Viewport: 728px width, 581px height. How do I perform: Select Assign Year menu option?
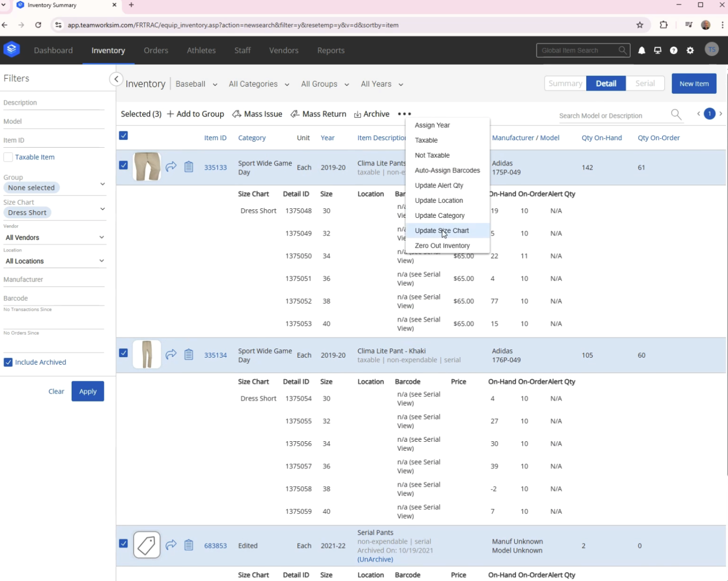447,125
